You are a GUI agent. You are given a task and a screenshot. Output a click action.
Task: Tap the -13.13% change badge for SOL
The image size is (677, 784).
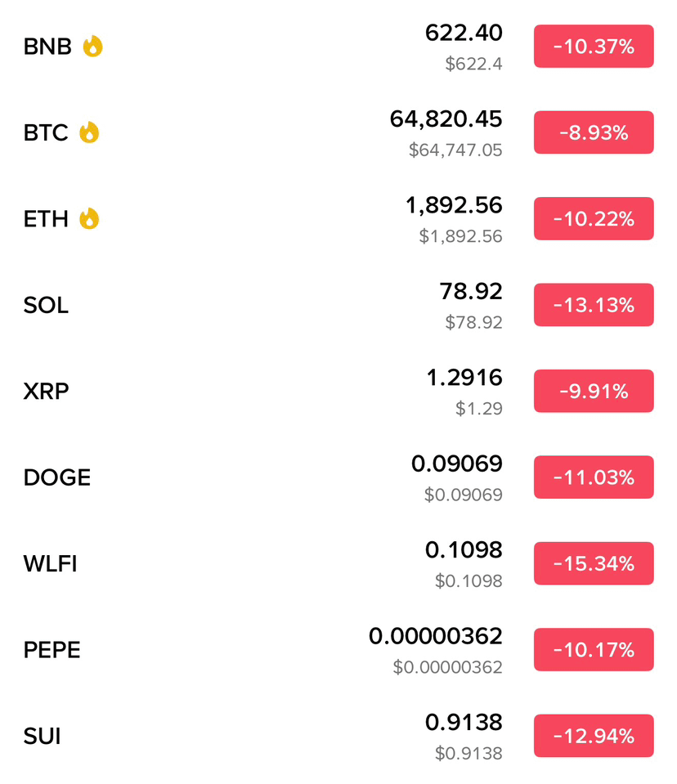tap(594, 305)
